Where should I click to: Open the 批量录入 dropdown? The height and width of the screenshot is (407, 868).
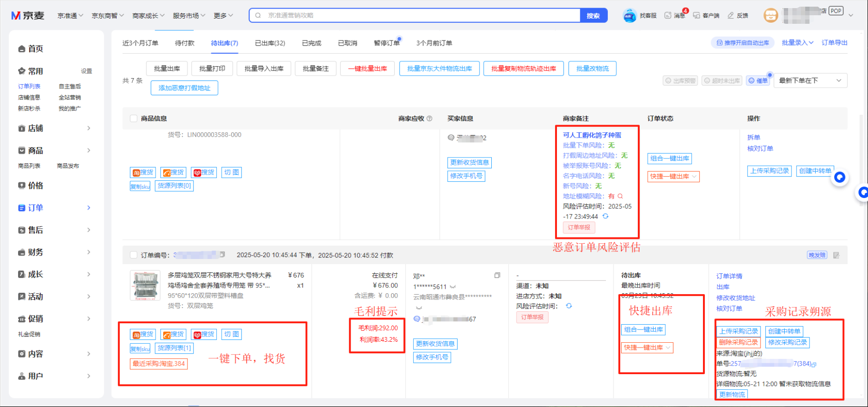coord(798,43)
